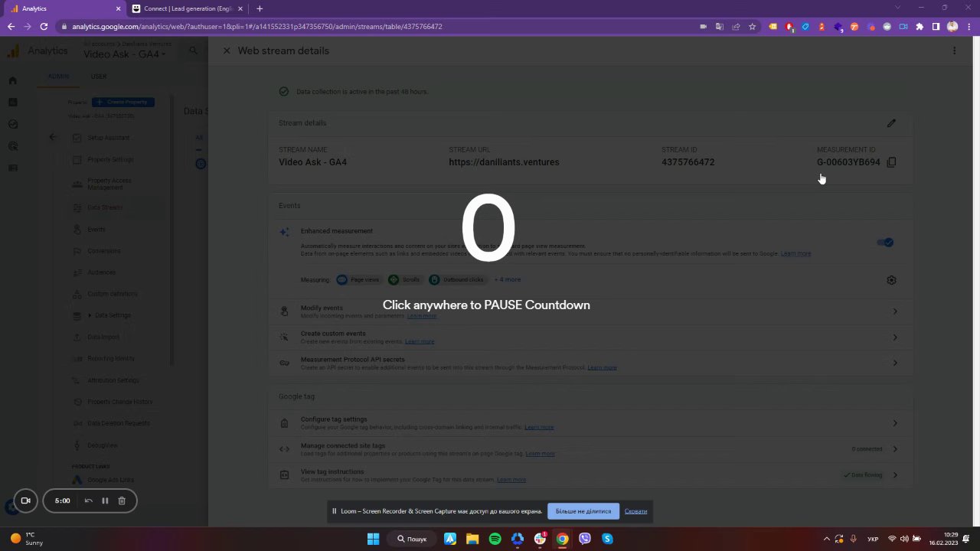
Task: Open Skype from the taskbar
Action: point(607,539)
